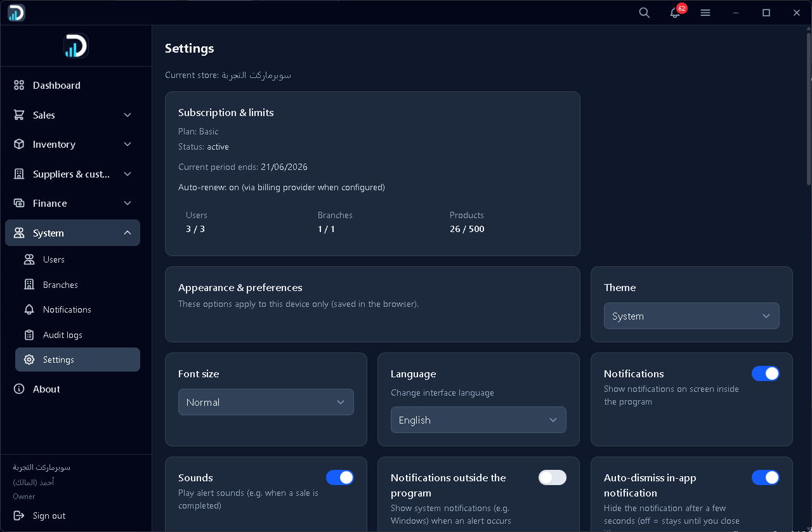This screenshot has height=532, width=812.
Task: Click the 'Current store' line
Action: tap(228, 75)
